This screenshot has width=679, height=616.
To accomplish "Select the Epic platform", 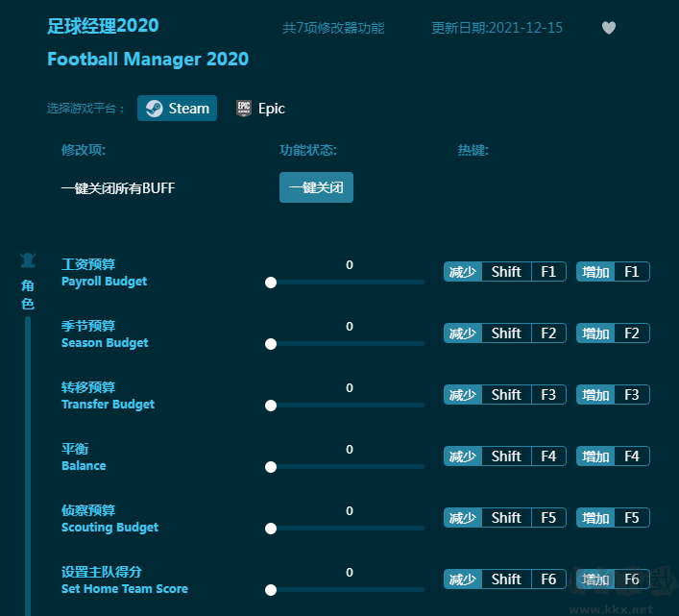I will (x=260, y=108).
